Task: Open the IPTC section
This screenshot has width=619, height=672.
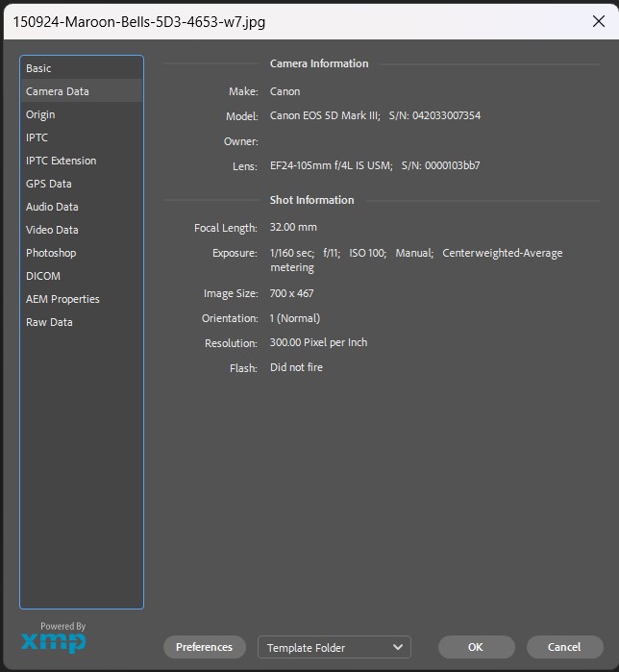Action: [x=82, y=137]
